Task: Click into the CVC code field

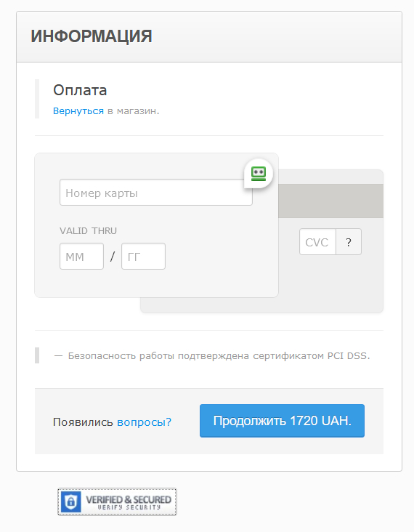Action: pyautogui.click(x=317, y=242)
